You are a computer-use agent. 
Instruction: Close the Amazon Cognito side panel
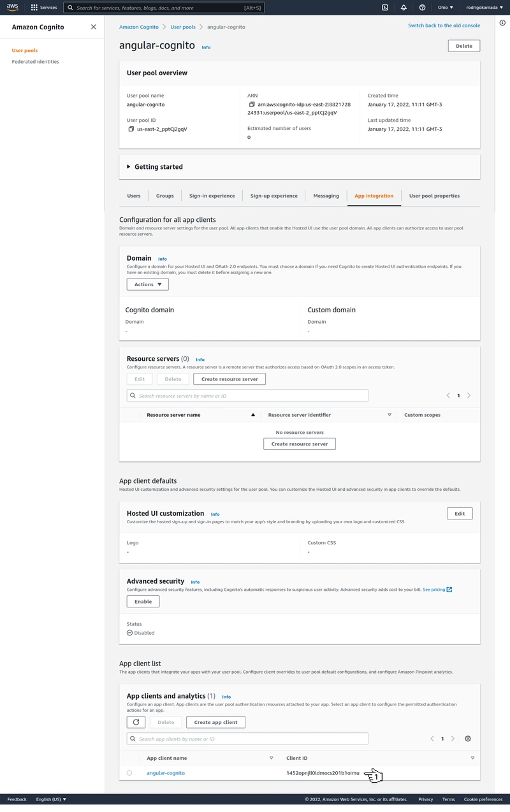pos(94,27)
